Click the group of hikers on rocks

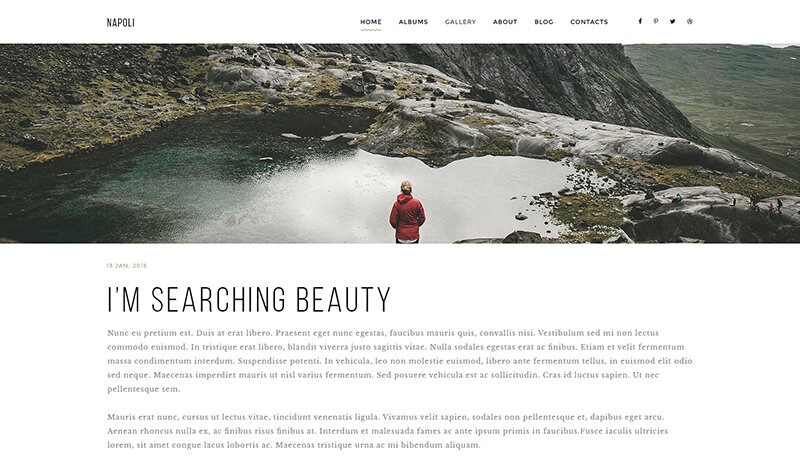[758, 201]
